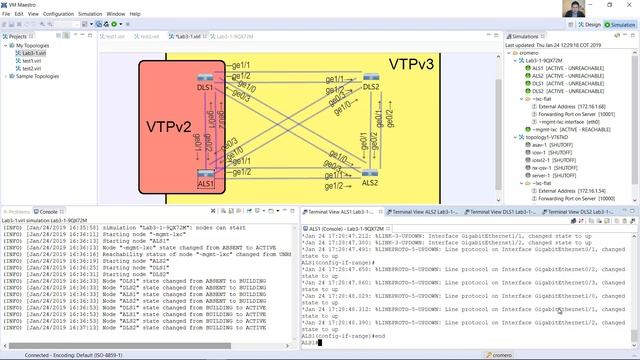
Task: Open the Configuration menu
Action: [x=58, y=14]
